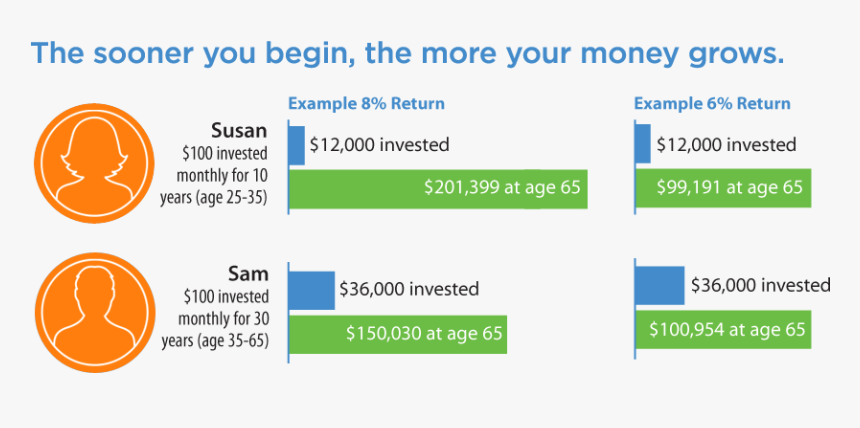Click Sam's "$36,000 invested" text under 6% Return
Image resolution: width=860 pixels, height=428 pixels.
761,285
